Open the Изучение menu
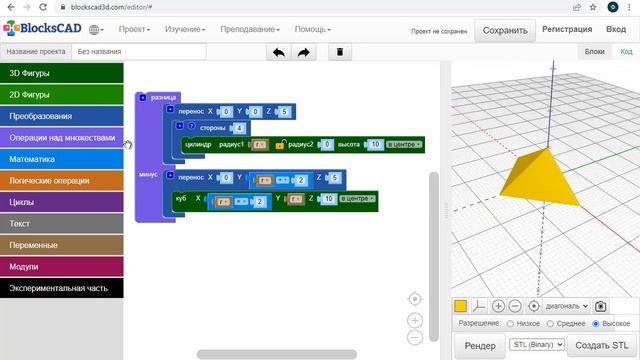640x360 pixels. click(x=185, y=29)
